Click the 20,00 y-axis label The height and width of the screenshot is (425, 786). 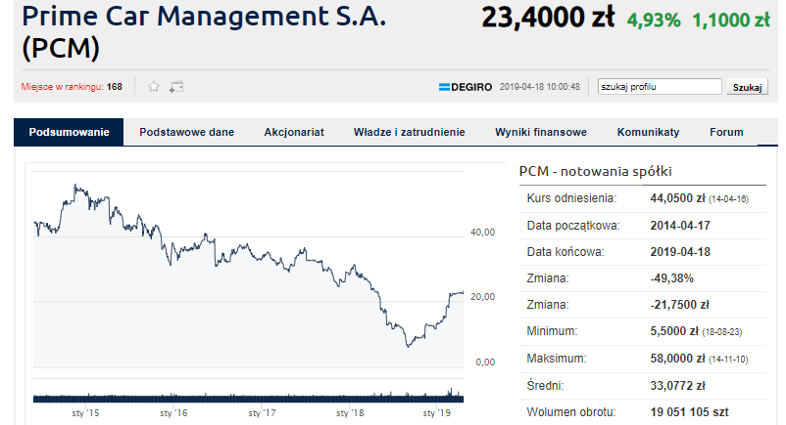click(483, 297)
